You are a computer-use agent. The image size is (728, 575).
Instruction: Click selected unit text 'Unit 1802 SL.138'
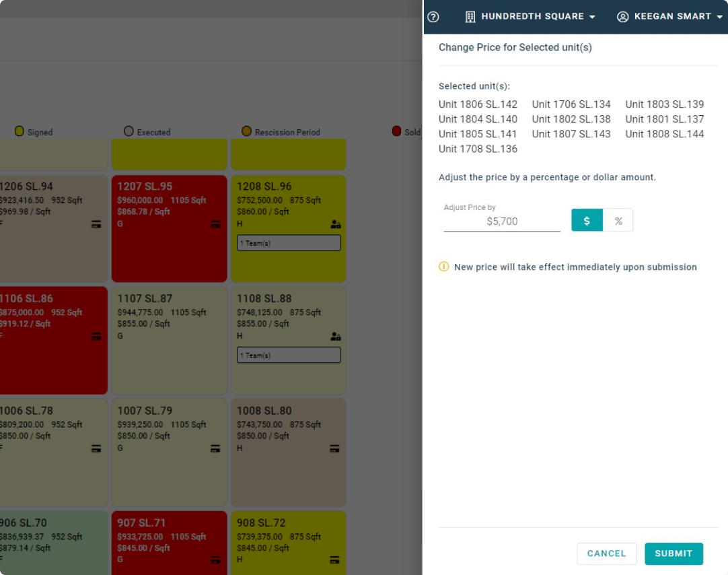571,119
